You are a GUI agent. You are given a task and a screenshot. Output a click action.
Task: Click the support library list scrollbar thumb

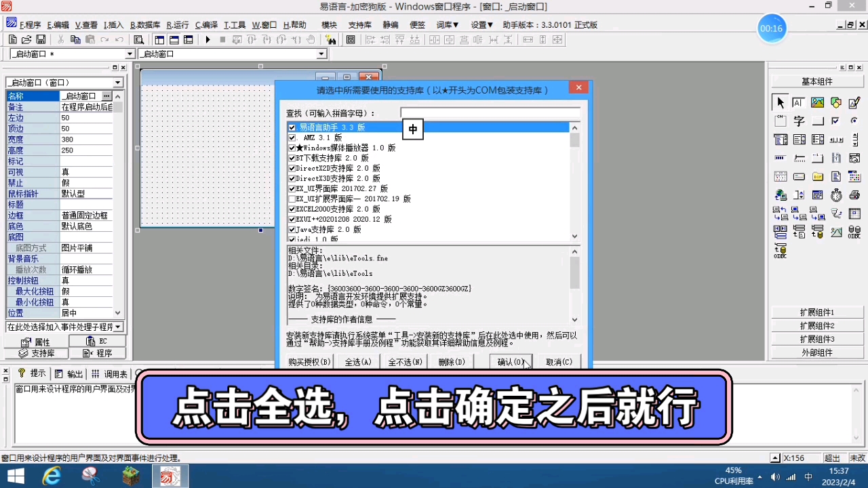click(x=575, y=140)
